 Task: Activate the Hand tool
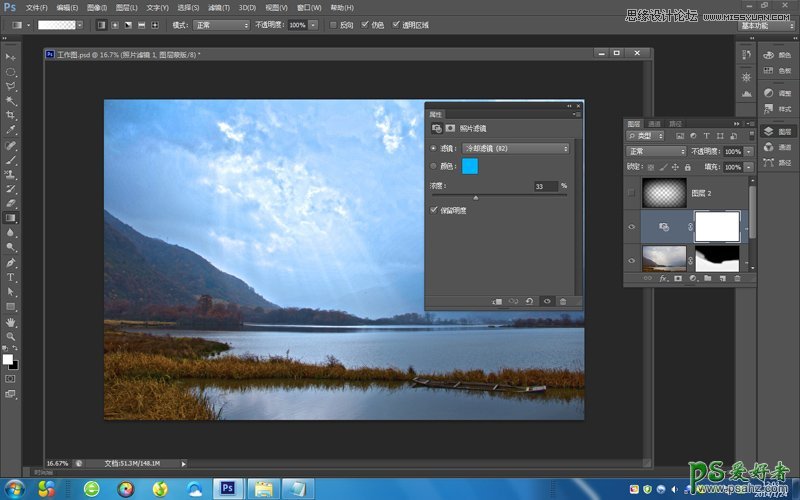[x=11, y=322]
